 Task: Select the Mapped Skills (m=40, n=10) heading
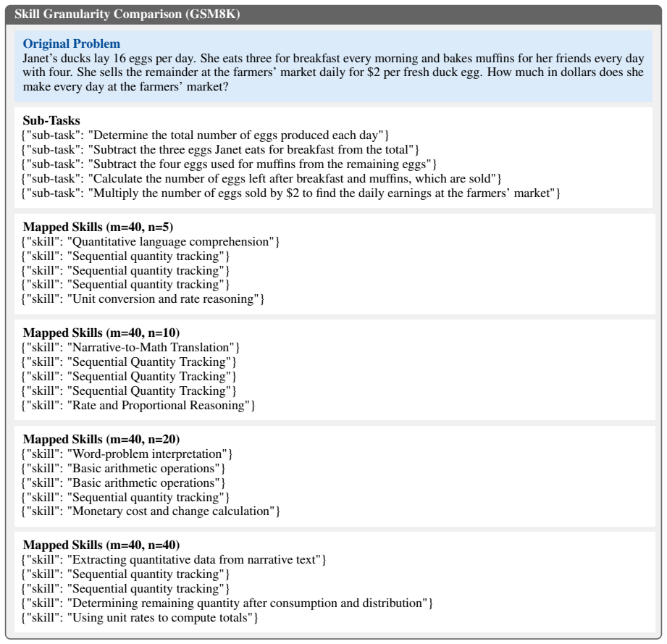pyautogui.click(x=101, y=333)
